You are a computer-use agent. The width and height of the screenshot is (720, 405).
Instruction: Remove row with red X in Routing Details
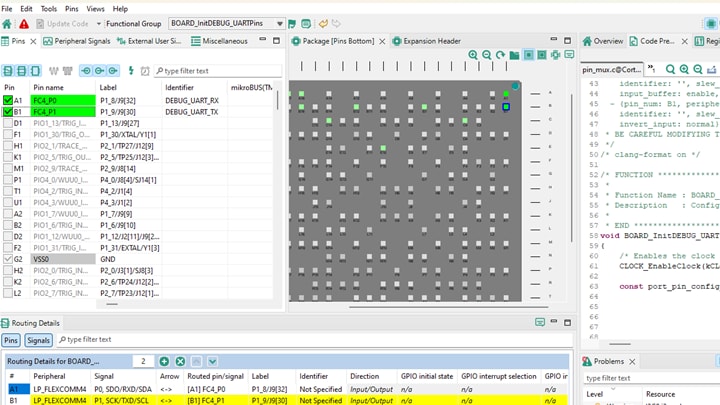pos(180,361)
